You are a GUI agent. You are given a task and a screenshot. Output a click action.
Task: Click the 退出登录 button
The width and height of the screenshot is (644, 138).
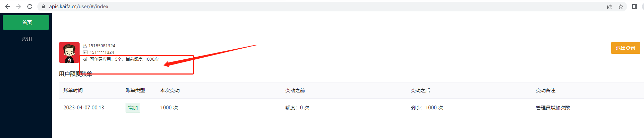point(625,48)
